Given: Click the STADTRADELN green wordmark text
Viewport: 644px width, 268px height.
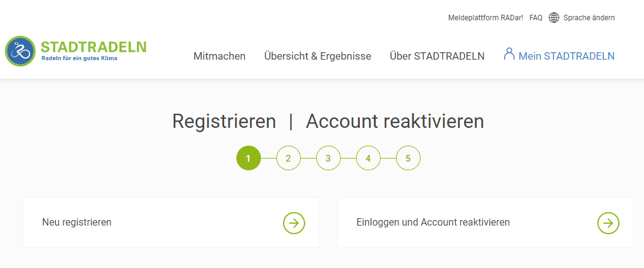Looking at the screenshot, I should (94, 47).
